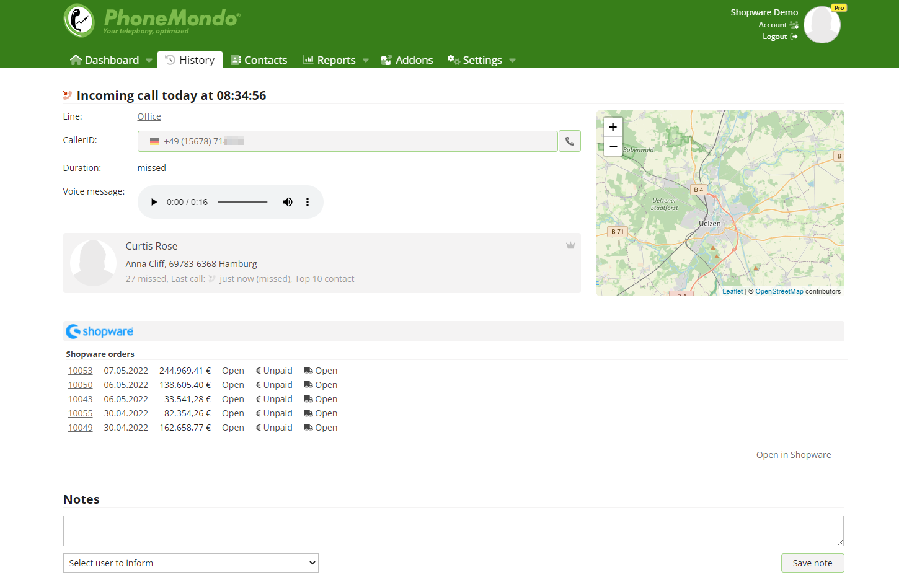
Task: Open Shopware order 10043
Action: click(80, 399)
